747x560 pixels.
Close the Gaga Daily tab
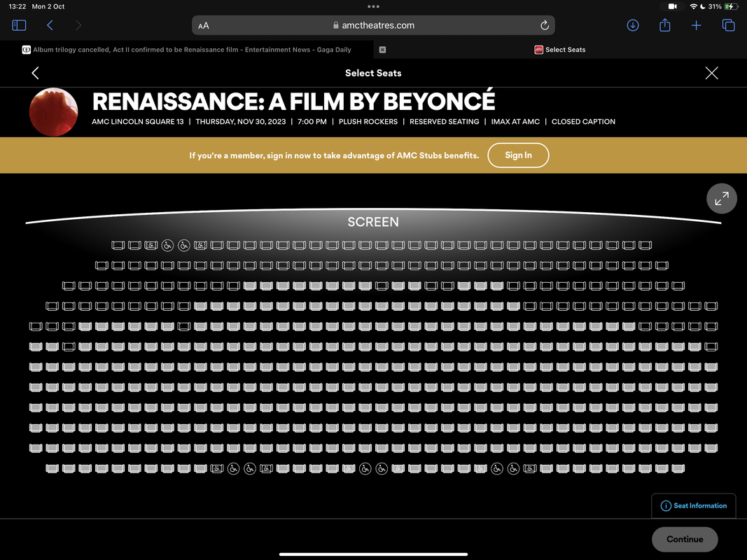coord(382,50)
